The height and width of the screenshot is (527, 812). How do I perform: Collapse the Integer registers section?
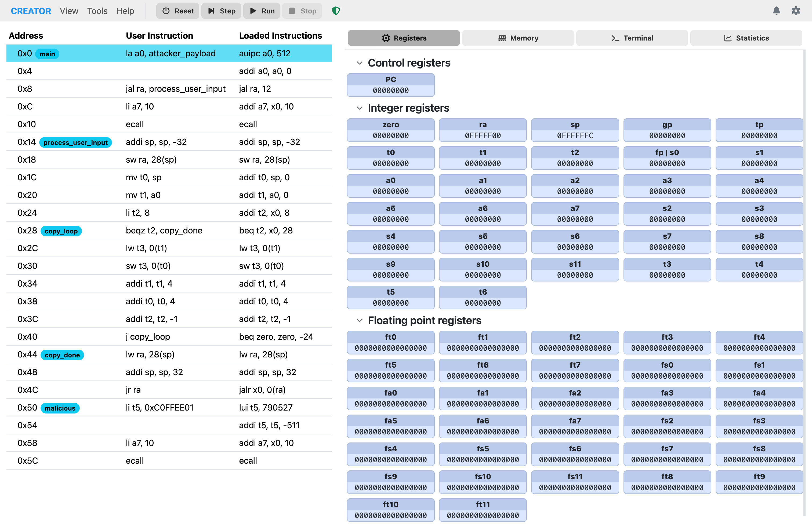[359, 108]
